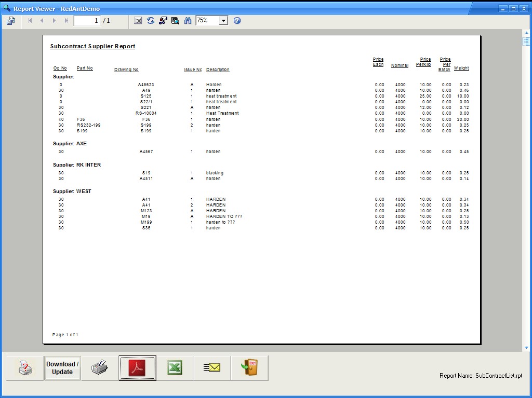Send report by email envelope icon

212,368
